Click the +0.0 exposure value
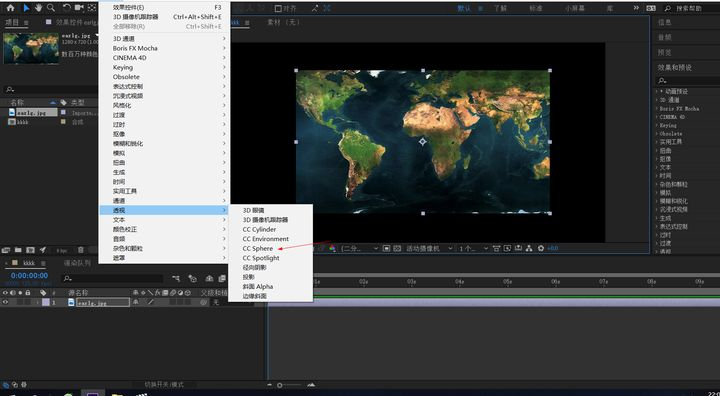 552,249
